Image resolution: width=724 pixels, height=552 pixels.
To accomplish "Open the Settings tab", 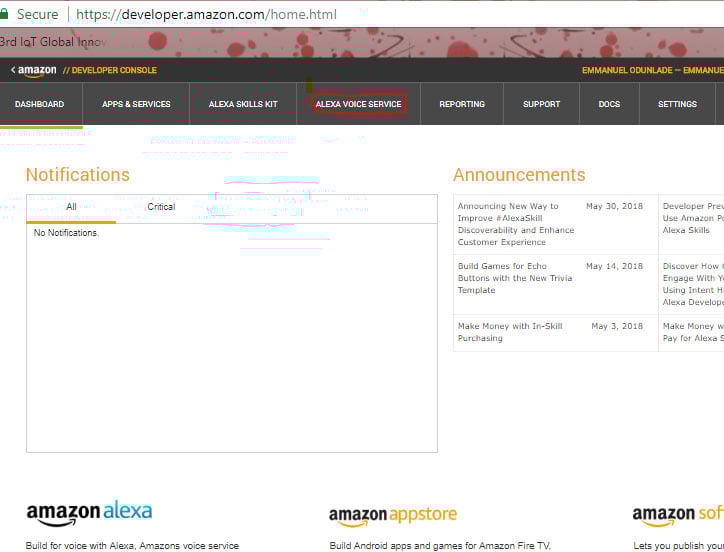I will point(677,104).
